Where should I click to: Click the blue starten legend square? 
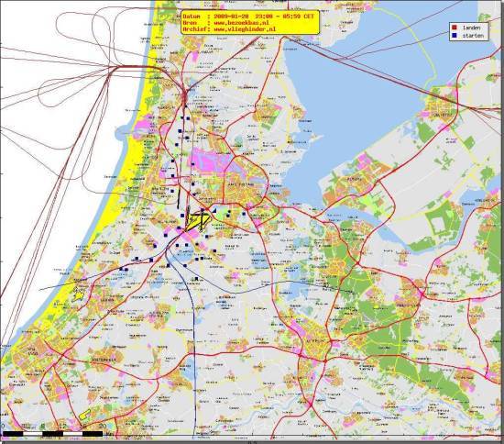tap(455, 36)
